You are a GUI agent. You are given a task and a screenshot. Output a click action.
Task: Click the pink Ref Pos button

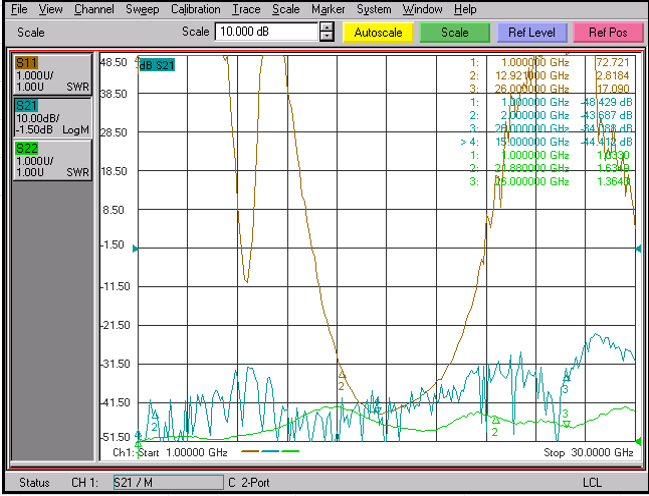click(x=608, y=32)
